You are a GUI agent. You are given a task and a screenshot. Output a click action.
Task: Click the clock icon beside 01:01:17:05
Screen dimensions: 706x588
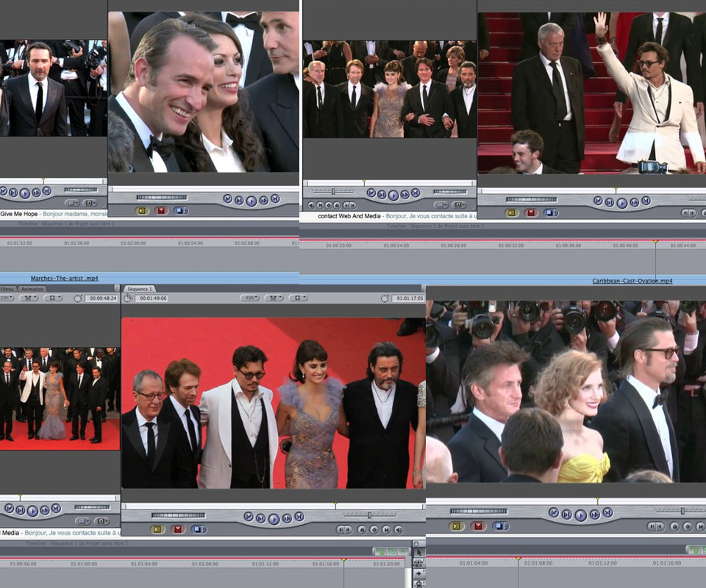click(385, 298)
